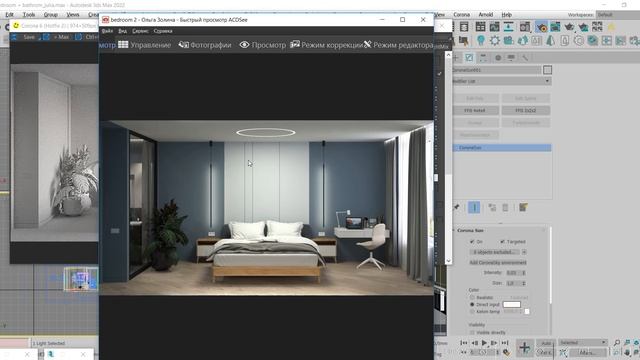Open the Views menu in 3ds Max
This screenshot has height=360, width=640.
(73, 14)
